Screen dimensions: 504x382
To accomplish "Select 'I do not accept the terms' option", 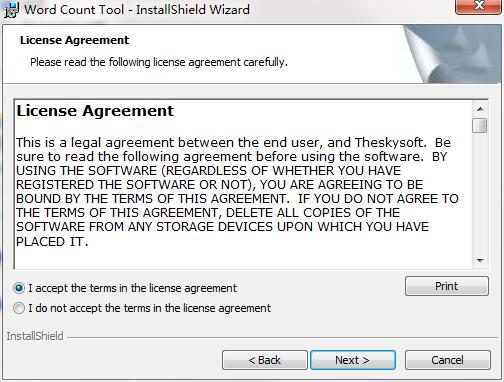I will point(19,308).
